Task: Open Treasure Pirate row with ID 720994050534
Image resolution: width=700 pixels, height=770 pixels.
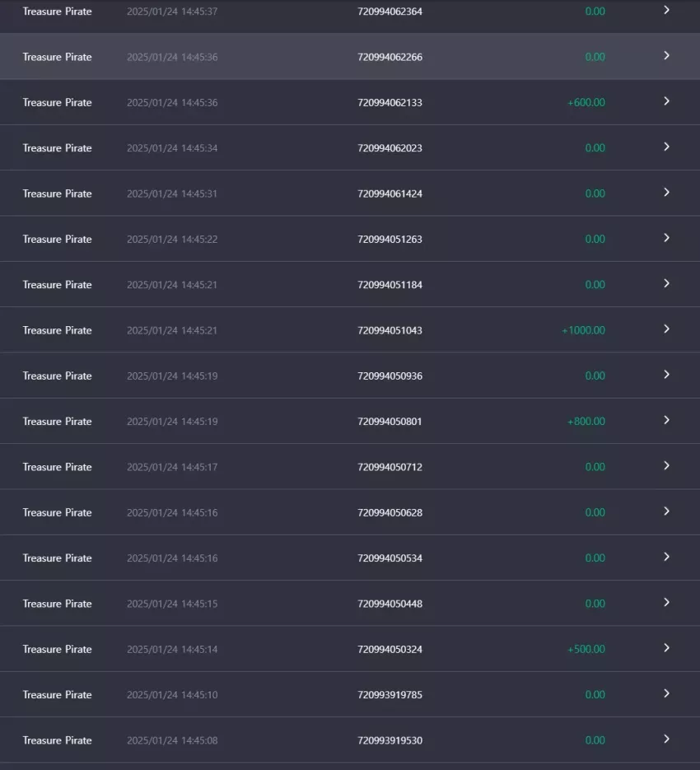Action: 350,558
